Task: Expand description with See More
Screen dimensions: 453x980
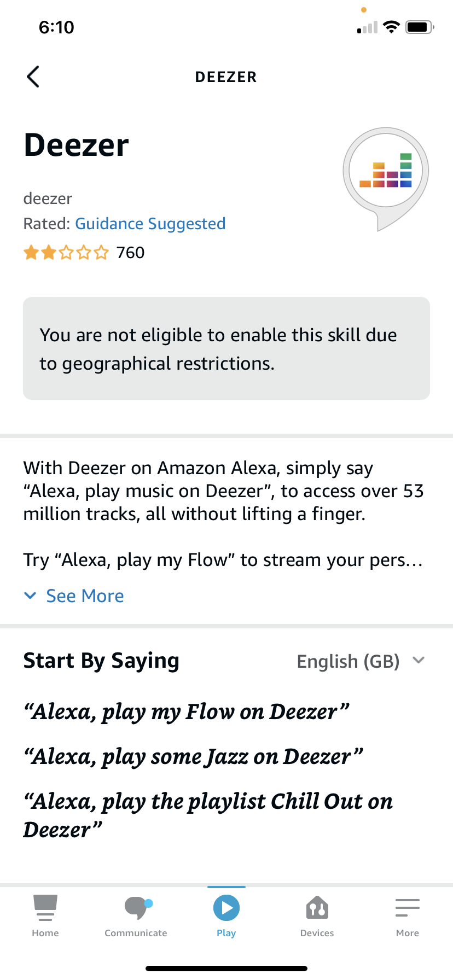Action: click(x=85, y=596)
